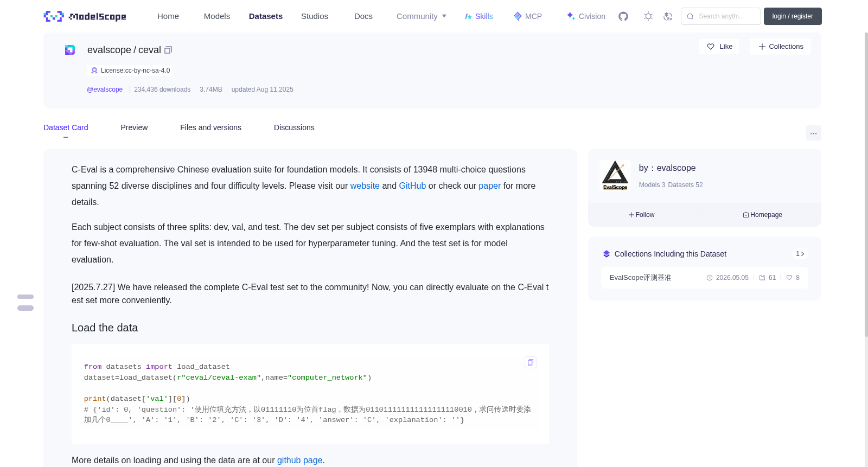Navigate to Studios

[315, 16]
